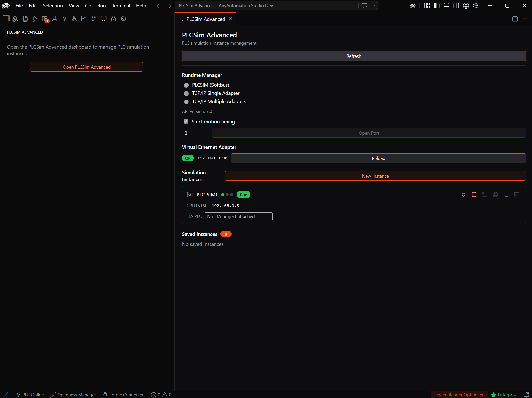Open the Explorer files icon
Screen dimensions: 532x398
point(25,19)
